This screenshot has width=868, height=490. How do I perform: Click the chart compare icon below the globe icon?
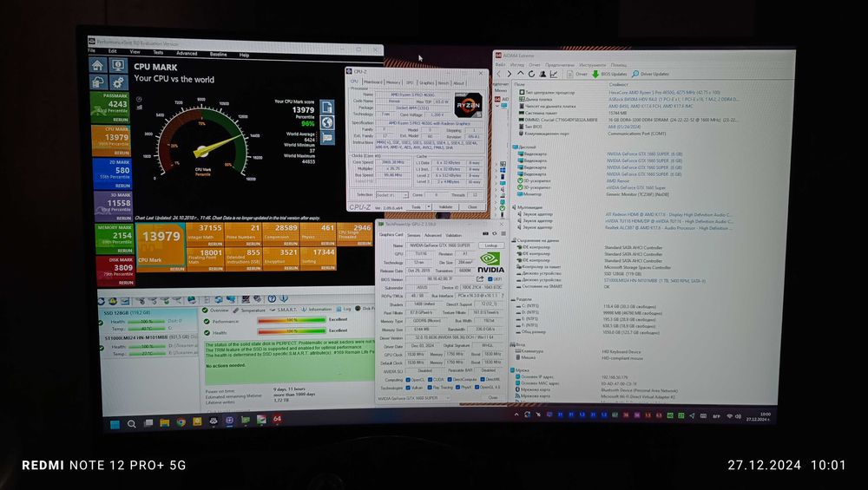pyautogui.click(x=326, y=137)
